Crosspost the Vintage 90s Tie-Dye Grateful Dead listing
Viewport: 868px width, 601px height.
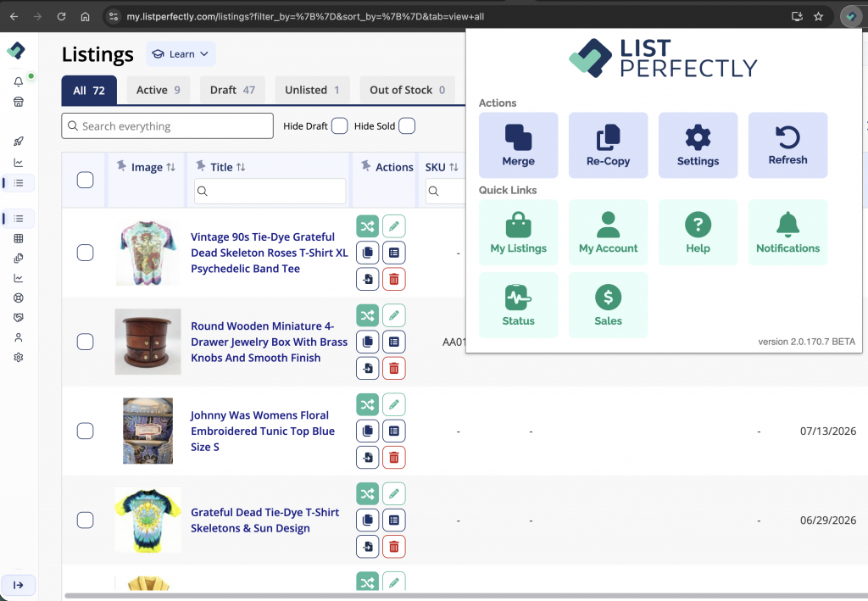(368, 225)
